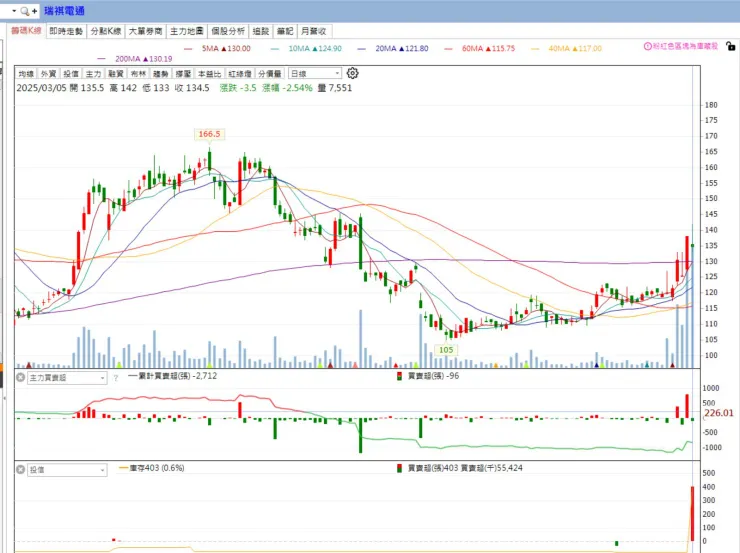Toggle the 投信 overlay button in chart toolbar
This screenshot has width=740, height=553.
[71, 74]
